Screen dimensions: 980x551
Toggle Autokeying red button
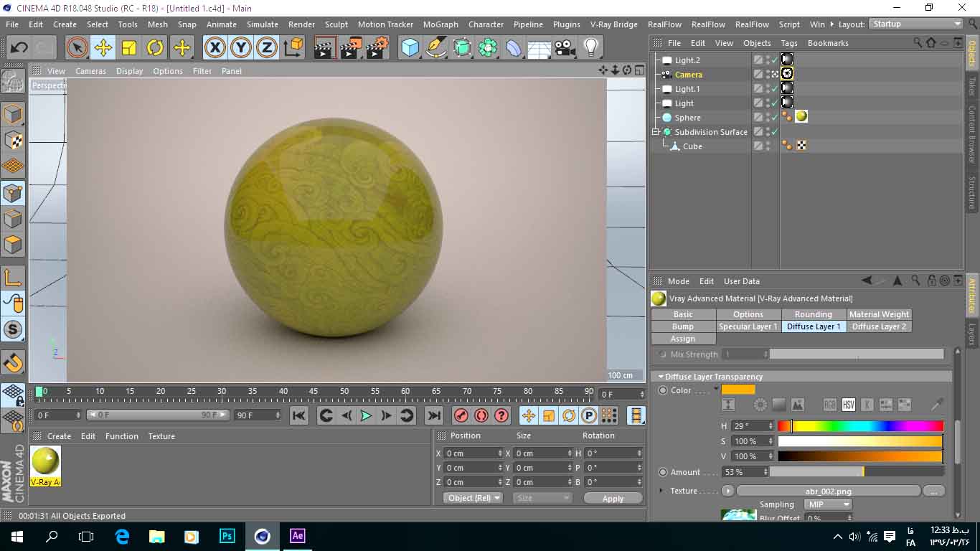[x=481, y=415]
